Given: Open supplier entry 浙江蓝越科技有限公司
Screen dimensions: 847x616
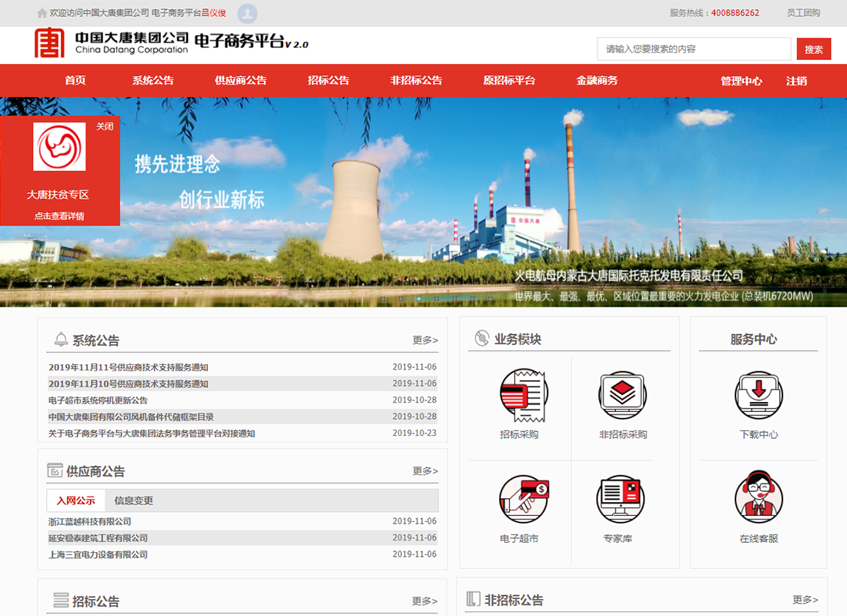Looking at the screenshot, I should pyautogui.click(x=89, y=521).
